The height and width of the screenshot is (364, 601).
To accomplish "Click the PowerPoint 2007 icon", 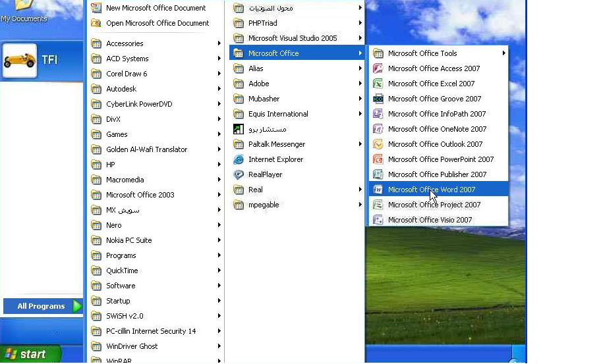I will tap(378, 159).
